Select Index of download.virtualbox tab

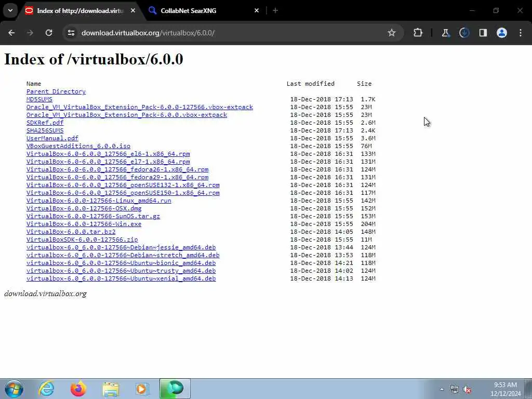pyautogui.click(x=81, y=10)
